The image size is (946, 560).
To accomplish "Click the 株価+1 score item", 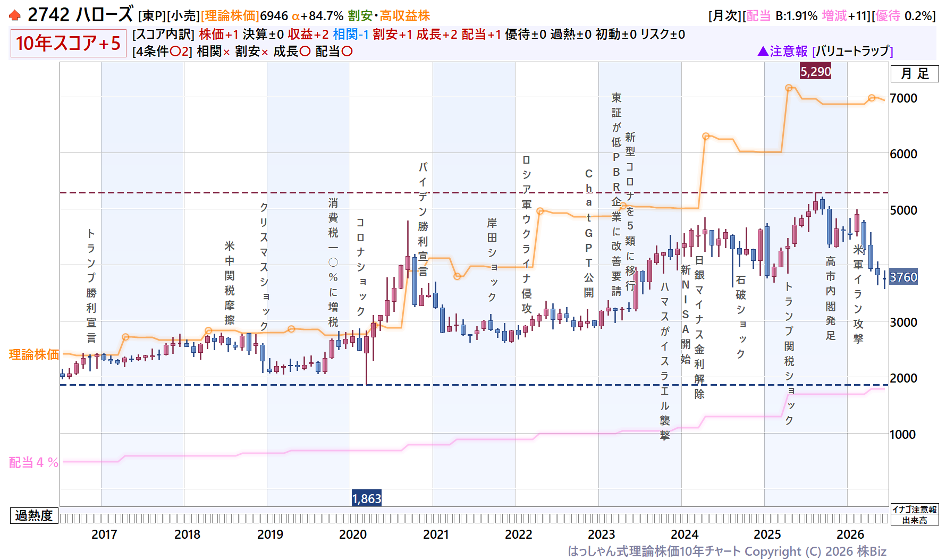I will tap(219, 35).
